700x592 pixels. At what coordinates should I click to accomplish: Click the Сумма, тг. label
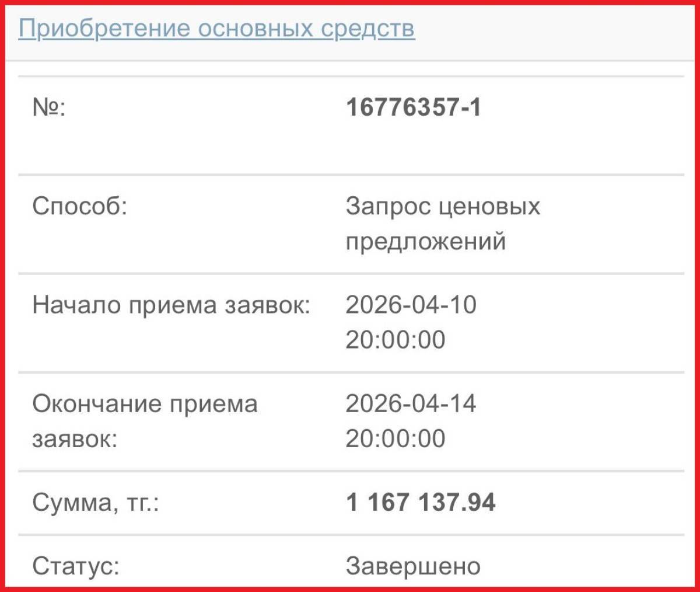coord(95,503)
